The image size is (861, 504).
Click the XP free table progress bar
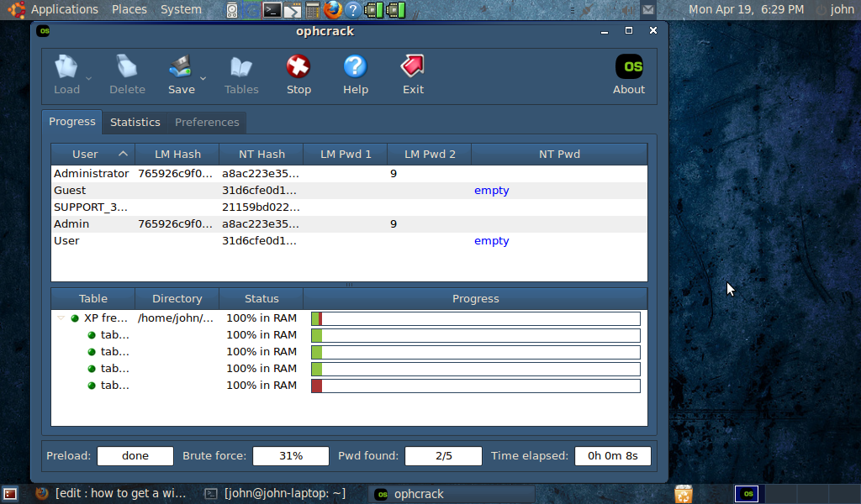[476, 318]
